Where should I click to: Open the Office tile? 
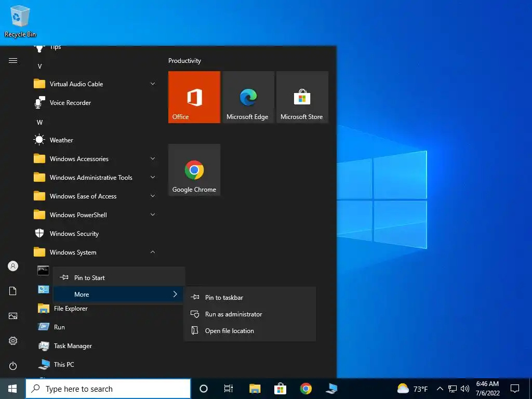click(x=194, y=97)
